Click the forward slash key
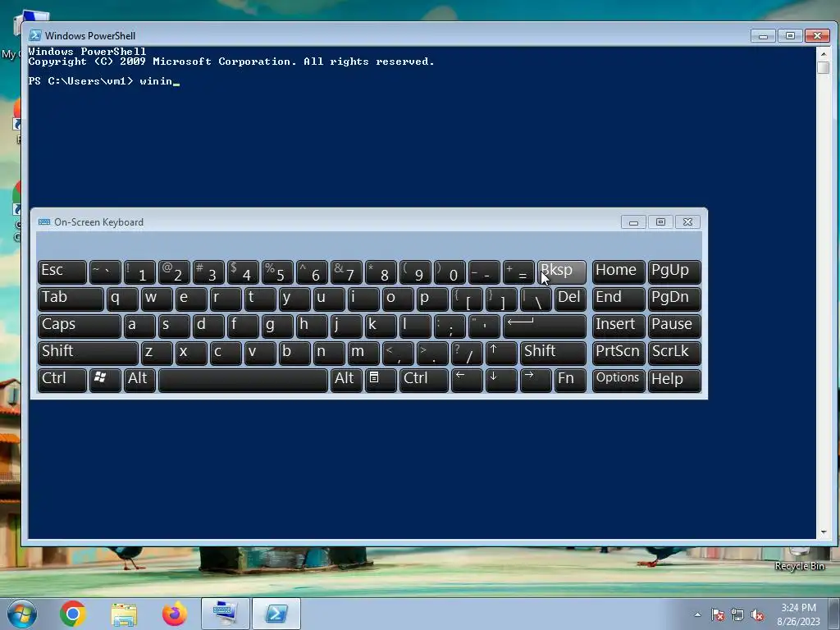Image resolution: width=840 pixels, height=630 pixels. tap(467, 353)
